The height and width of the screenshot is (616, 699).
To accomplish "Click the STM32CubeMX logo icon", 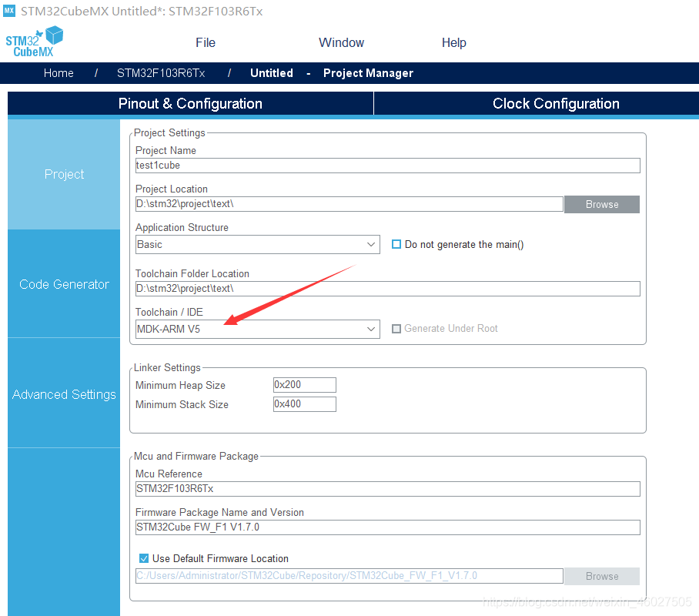I will pyautogui.click(x=34, y=42).
